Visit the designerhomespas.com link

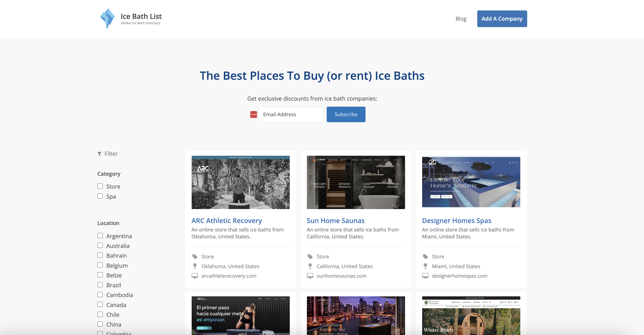click(x=459, y=276)
